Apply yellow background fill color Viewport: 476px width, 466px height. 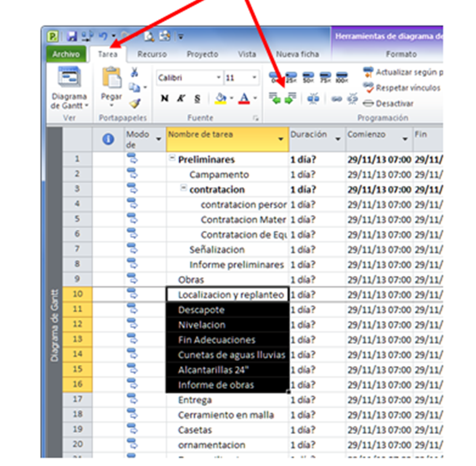click(x=220, y=98)
